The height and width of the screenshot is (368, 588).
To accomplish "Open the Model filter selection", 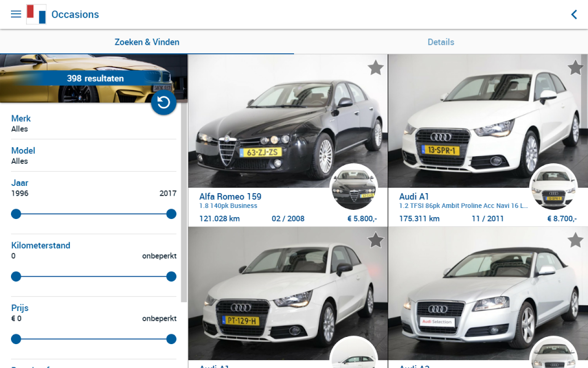I will [94, 155].
